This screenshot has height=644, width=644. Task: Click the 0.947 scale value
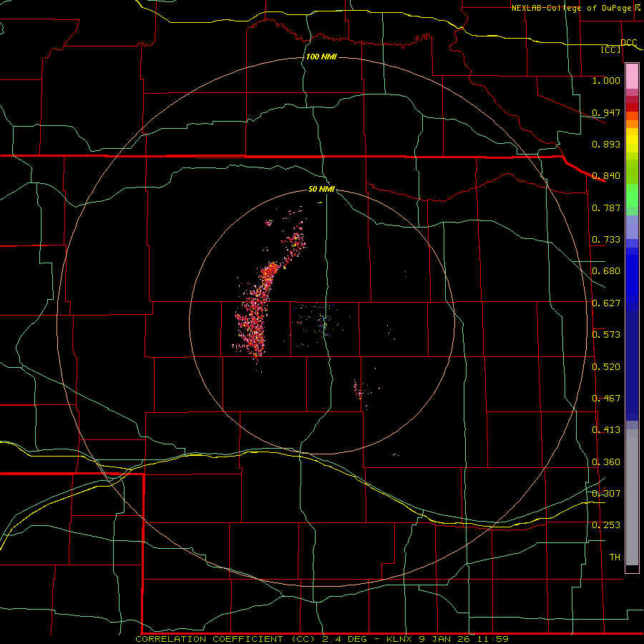tap(606, 112)
